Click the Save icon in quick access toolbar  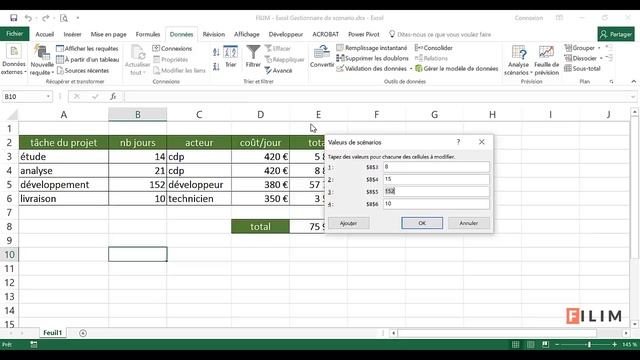point(13,18)
